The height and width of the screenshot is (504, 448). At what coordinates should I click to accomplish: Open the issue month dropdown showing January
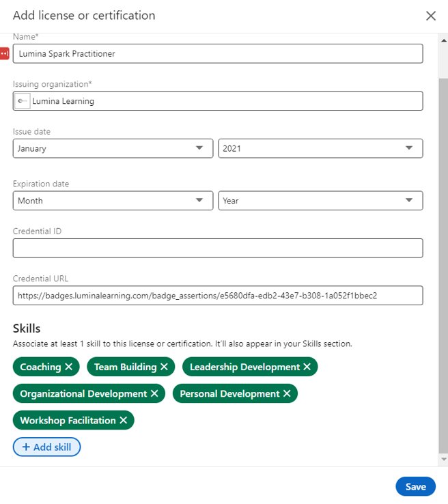[113, 148]
